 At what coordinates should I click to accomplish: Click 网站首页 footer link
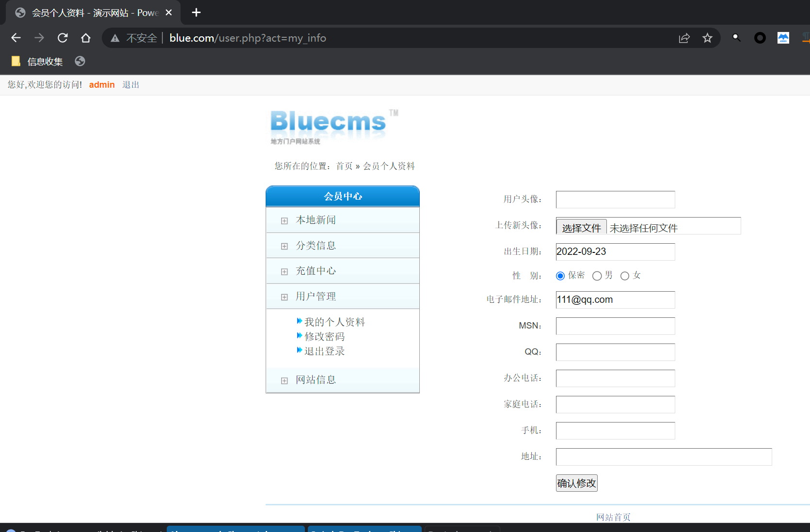point(613,517)
